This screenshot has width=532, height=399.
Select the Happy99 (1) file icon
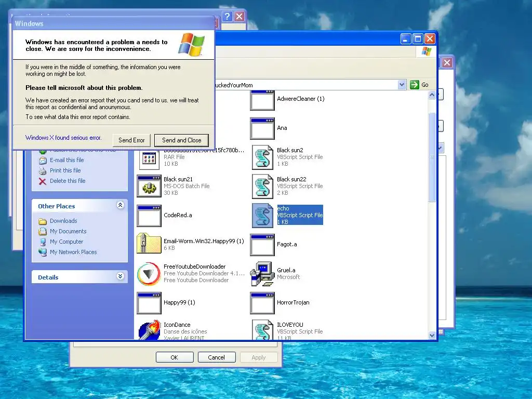[149, 303]
